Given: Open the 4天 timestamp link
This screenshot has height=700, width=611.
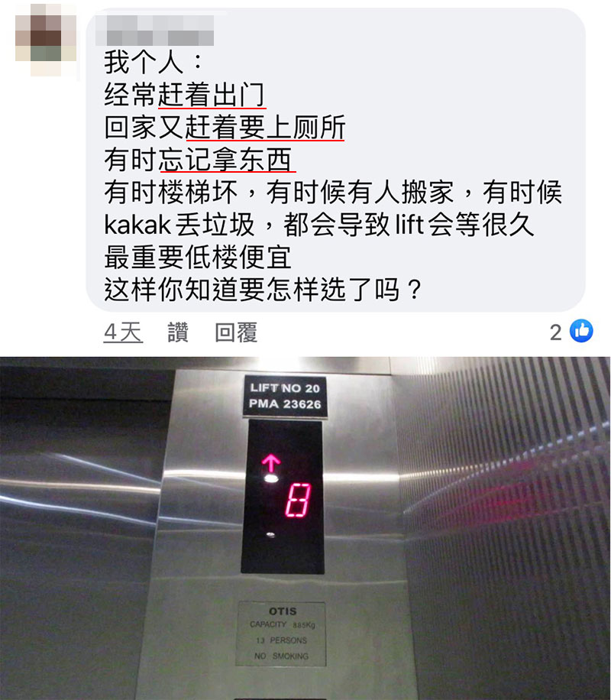Looking at the screenshot, I should (x=123, y=332).
